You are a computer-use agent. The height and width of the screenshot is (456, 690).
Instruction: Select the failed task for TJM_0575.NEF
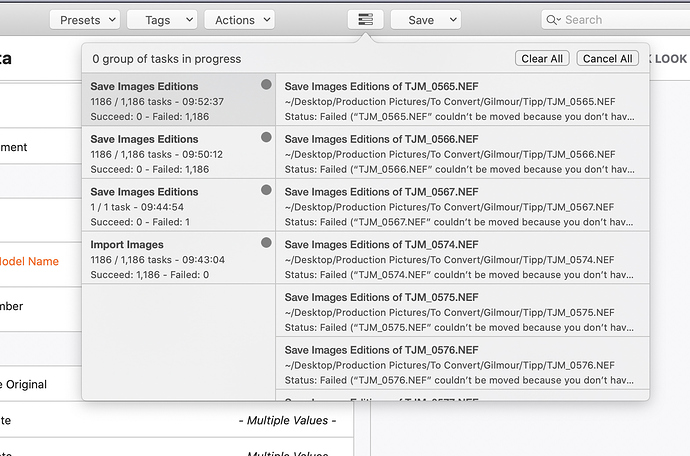pyautogui.click(x=462, y=311)
